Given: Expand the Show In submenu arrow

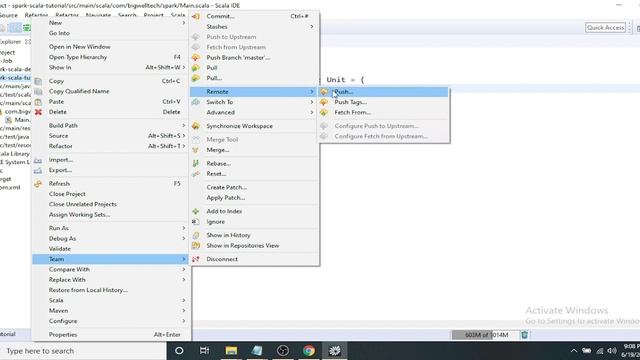Looking at the screenshot, I should click(x=184, y=67).
